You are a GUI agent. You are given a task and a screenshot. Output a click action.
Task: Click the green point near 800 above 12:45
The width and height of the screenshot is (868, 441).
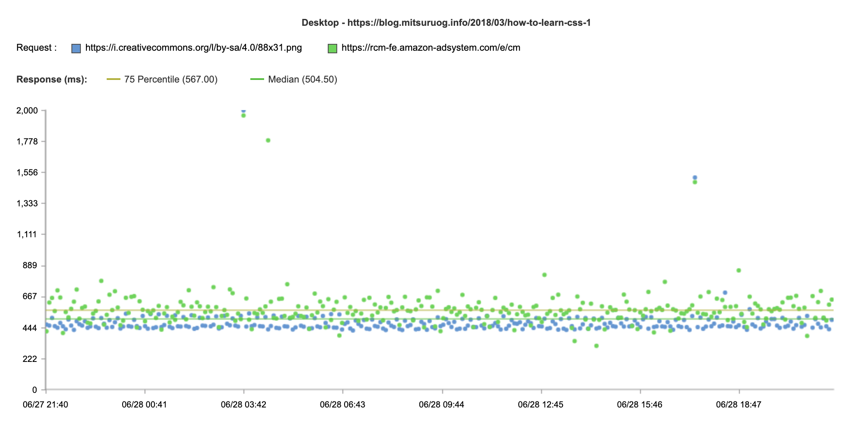[x=545, y=275]
